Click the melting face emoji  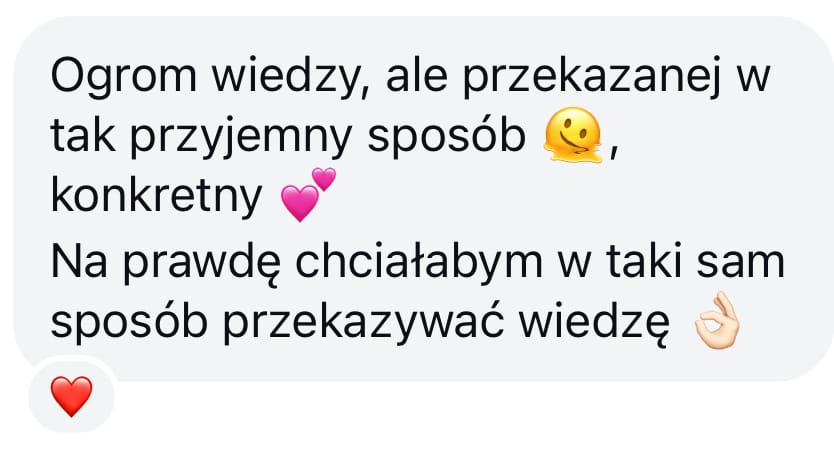(573, 136)
